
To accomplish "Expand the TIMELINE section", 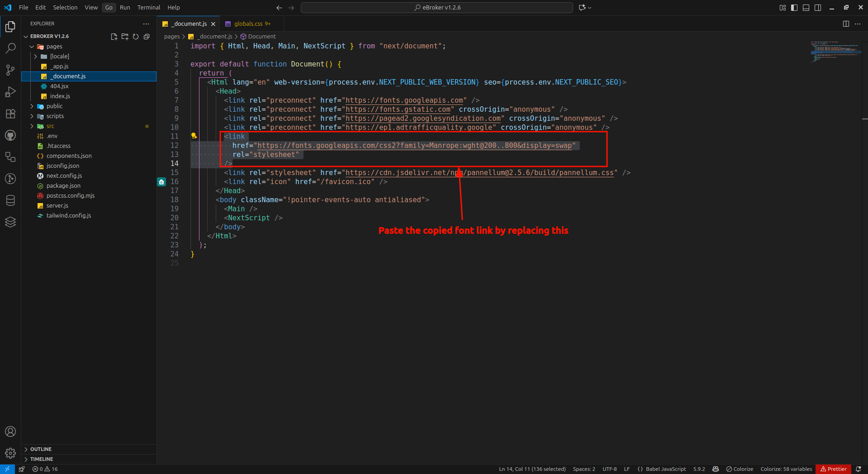I will (x=42, y=459).
